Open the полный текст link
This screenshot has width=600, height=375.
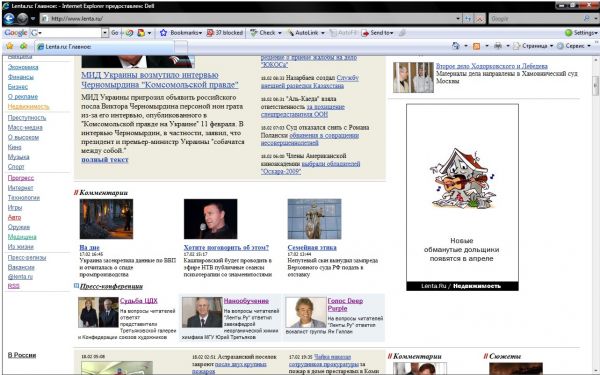[105, 160]
